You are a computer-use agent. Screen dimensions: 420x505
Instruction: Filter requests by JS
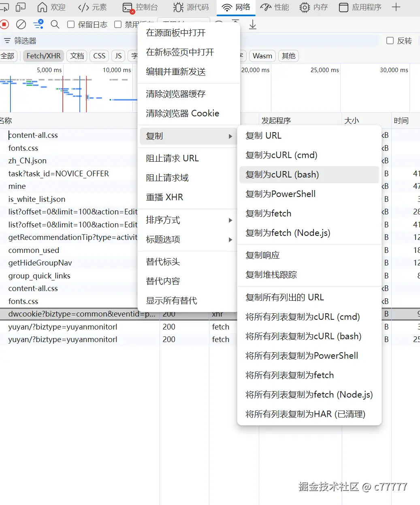click(x=118, y=56)
